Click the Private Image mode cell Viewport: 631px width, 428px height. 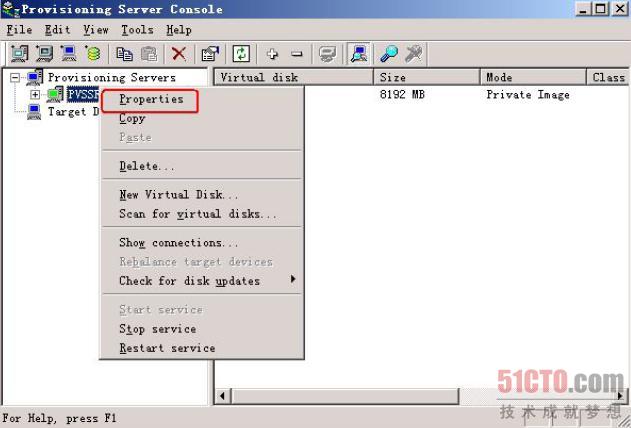pyautogui.click(x=528, y=95)
